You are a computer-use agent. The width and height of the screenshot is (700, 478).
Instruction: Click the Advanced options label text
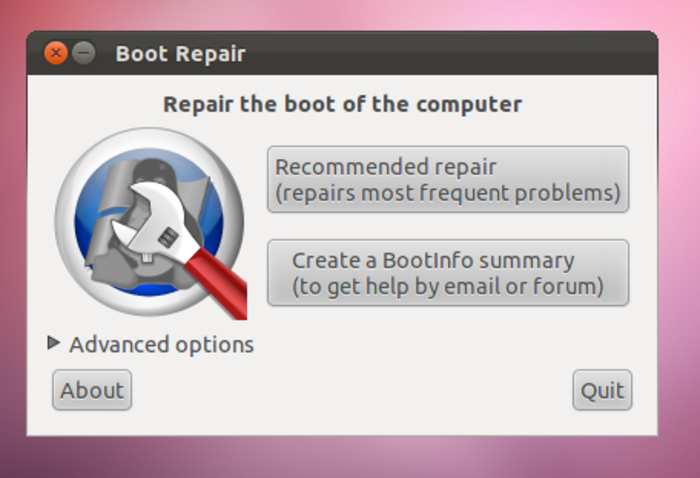click(x=161, y=345)
